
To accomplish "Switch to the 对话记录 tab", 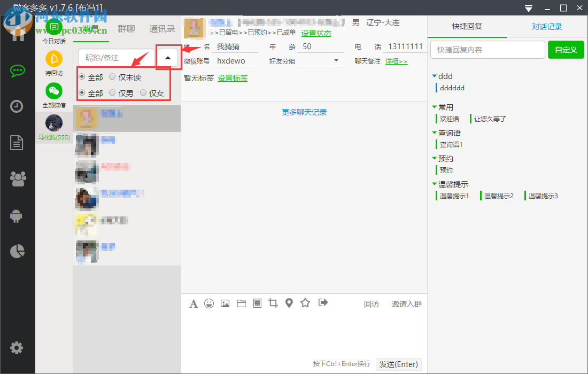I will [x=547, y=26].
